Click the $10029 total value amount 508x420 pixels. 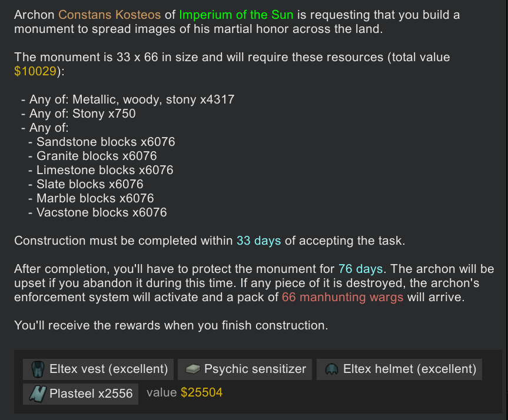pyautogui.click(x=35, y=71)
